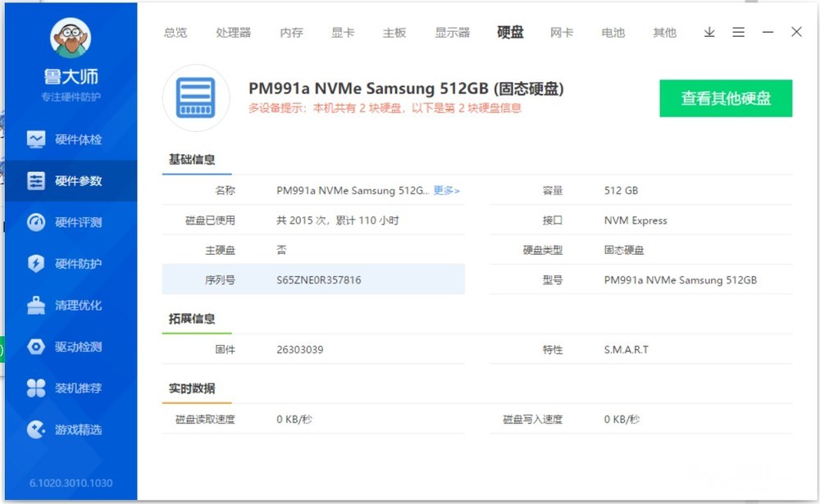Open 硬件评测 gauge icon
The height and width of the screenshot is (504, 820).
pos(35,222)
